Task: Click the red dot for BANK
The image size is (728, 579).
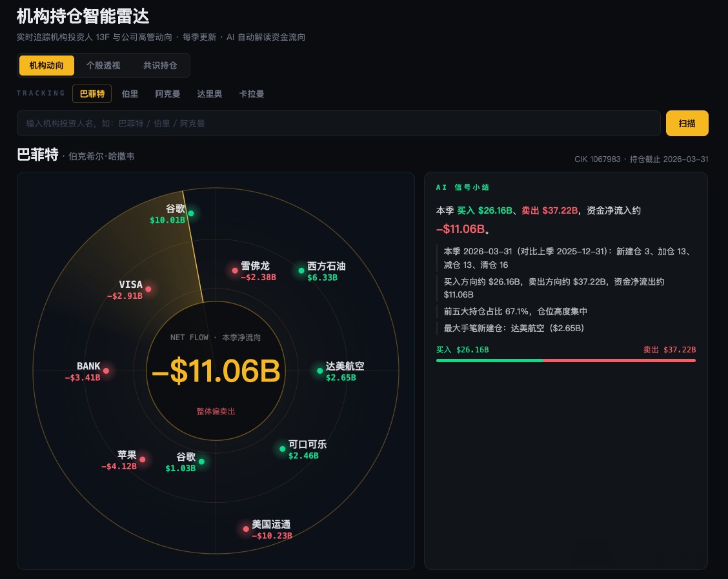Action: [106, 371]
